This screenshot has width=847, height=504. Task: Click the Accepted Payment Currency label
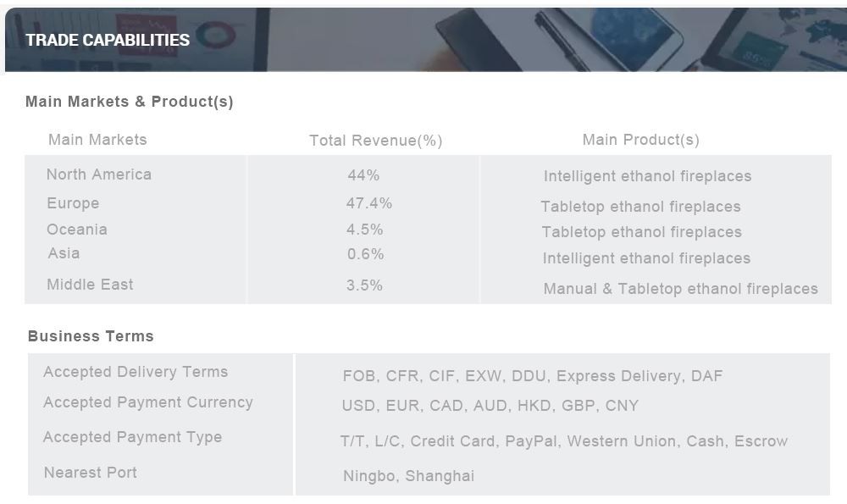pos(148,402)
